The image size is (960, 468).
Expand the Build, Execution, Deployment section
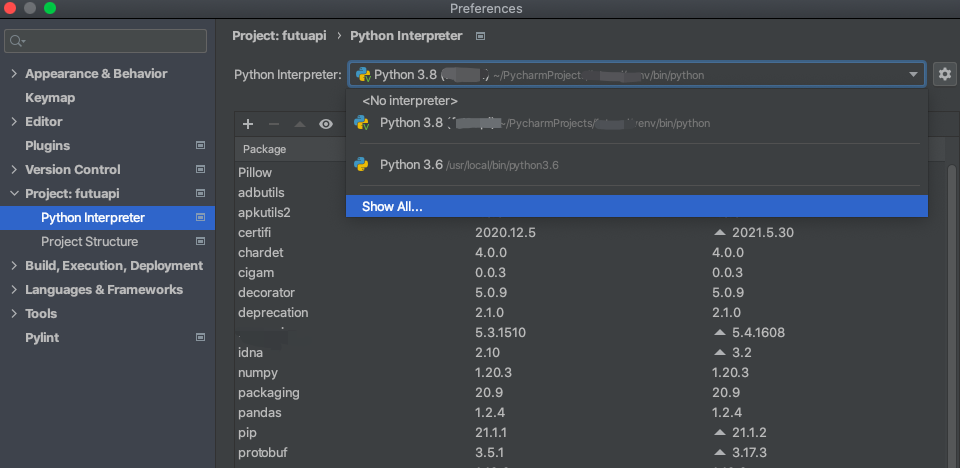pyautogui.click(x=14, y=266)
